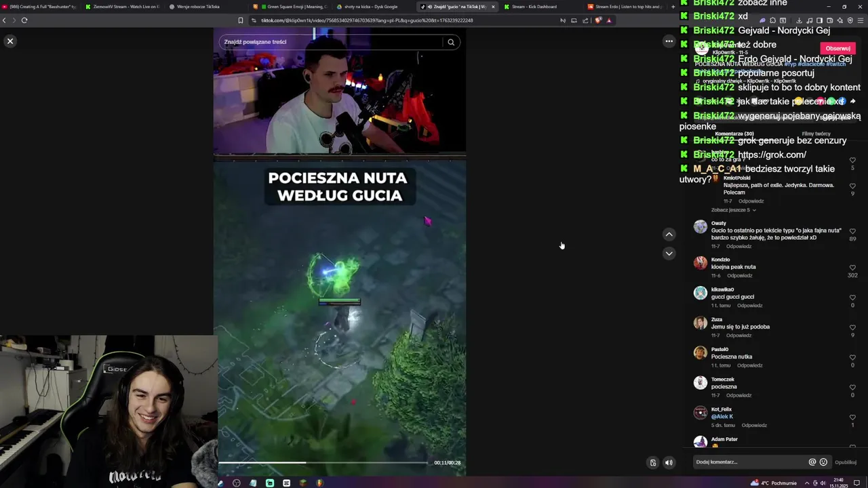The width and height of the screenshot is (868, 488).
Task: Like Tomeczek's 'pocieszna' comment
Action: pyautogui.click(x=852, y=387)
